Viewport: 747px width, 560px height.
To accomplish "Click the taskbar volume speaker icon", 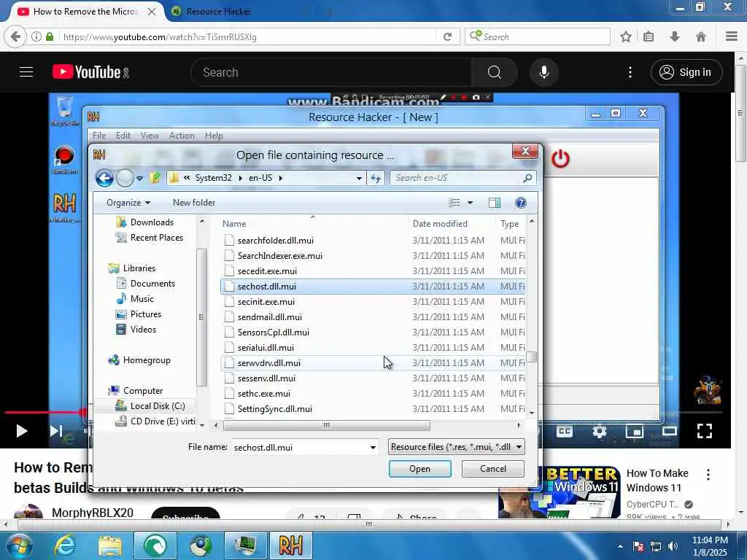I will click(x=673, y=546).
